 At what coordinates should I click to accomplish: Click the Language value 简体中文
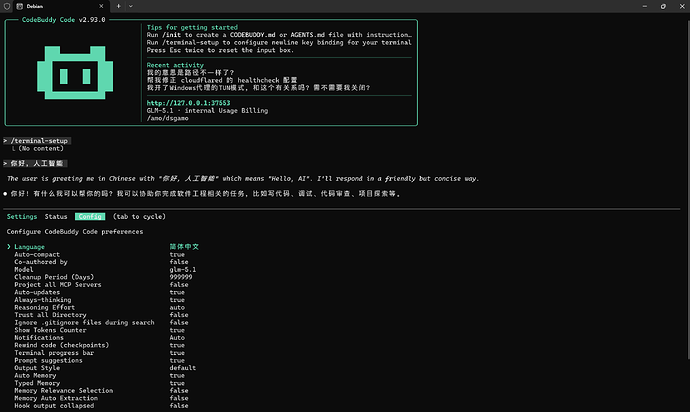pyautogui.click(x=184, y=247)
